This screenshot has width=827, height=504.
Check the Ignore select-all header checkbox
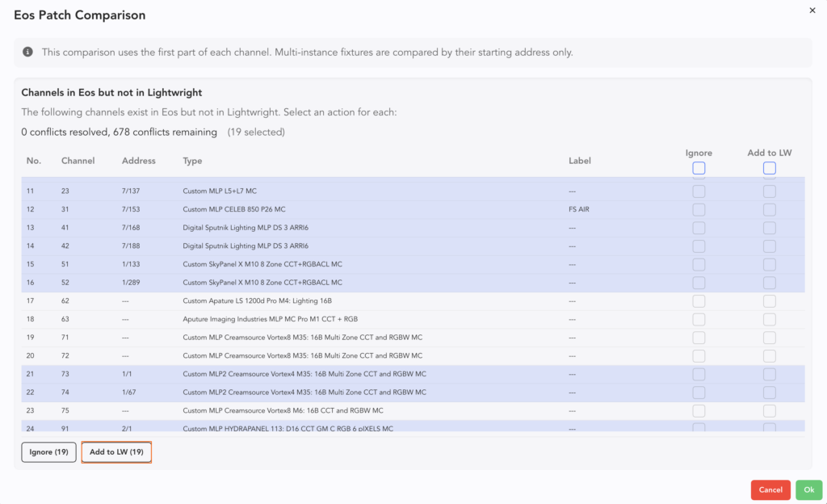(x=699, y=168)
